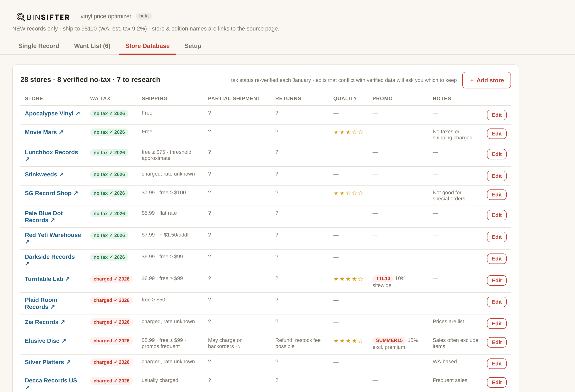
Task: Open the Single Record tab
Action: 39,46
